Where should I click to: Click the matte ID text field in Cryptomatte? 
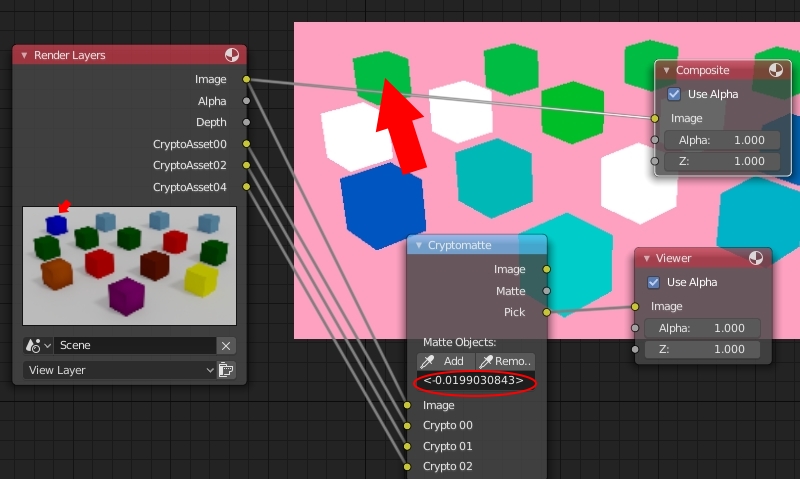(476, 381)
